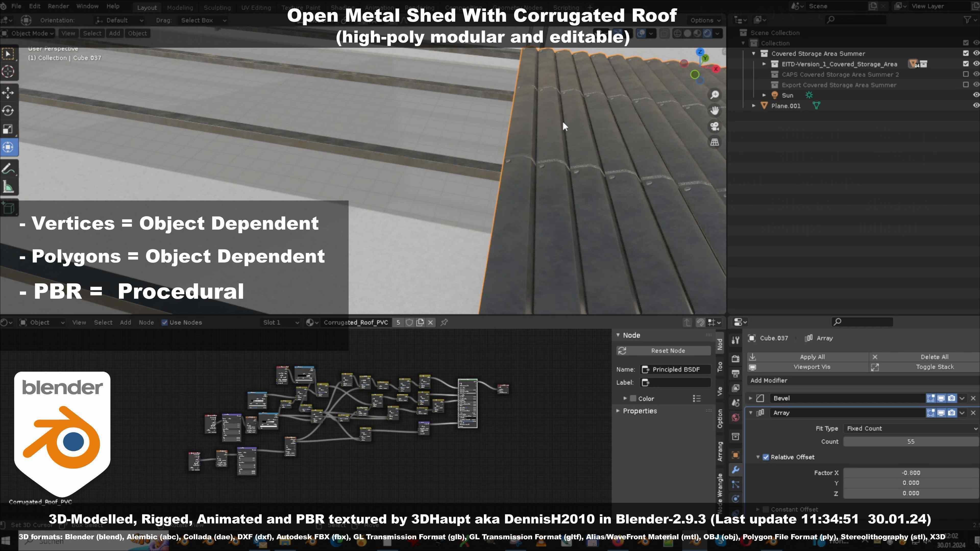
Task: Pin the node editor material
Action: (444, 322)
